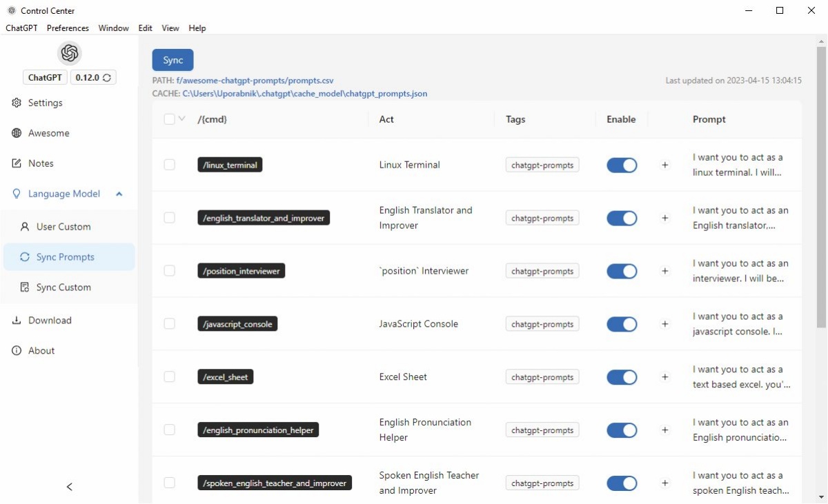Click the Prompt column header
Viewport: 828px width, 504px height.
709,119
